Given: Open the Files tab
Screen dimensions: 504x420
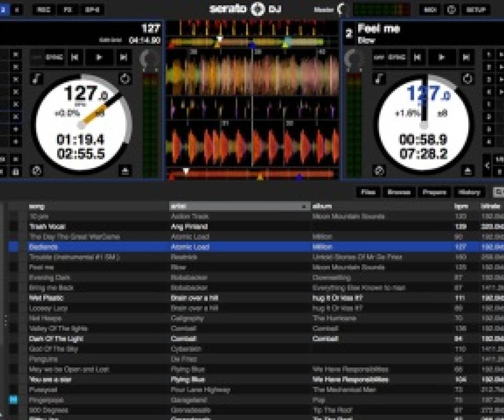Looking at the screenshot, I should point(369,192).
